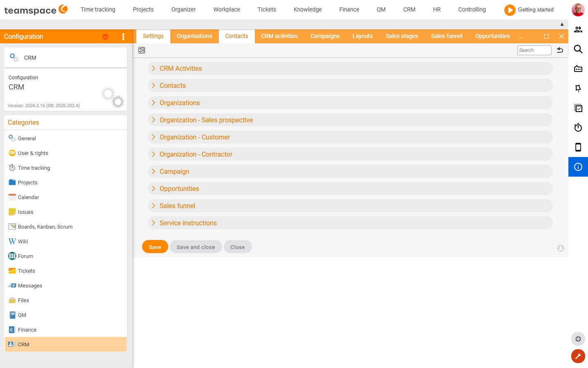Click the stopwatch timer icon in right sidebar
The image size is (588, 368).
(578, 128)
